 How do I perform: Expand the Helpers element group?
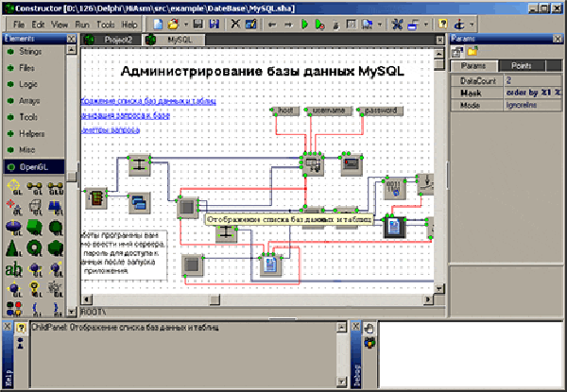point(32,134)
